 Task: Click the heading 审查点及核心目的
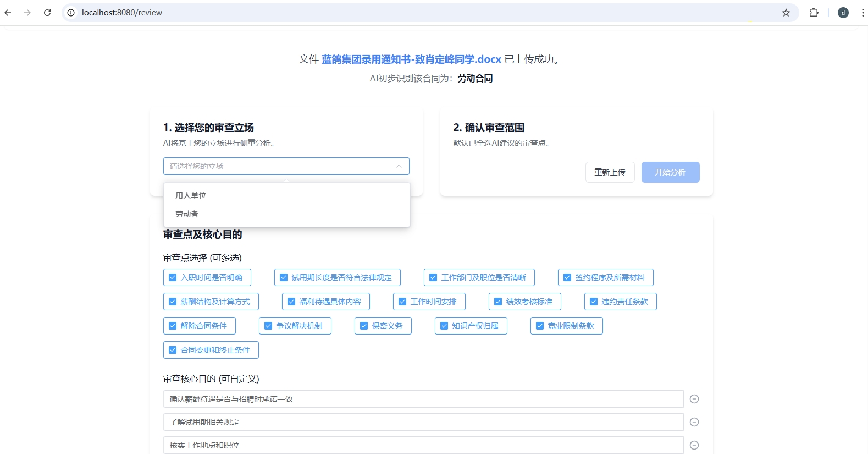(203, 234)
